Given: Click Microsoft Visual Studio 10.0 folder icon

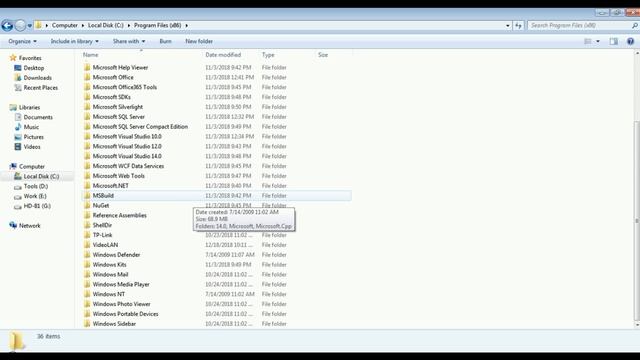Looking at the screenshot, I should (87, 136).
